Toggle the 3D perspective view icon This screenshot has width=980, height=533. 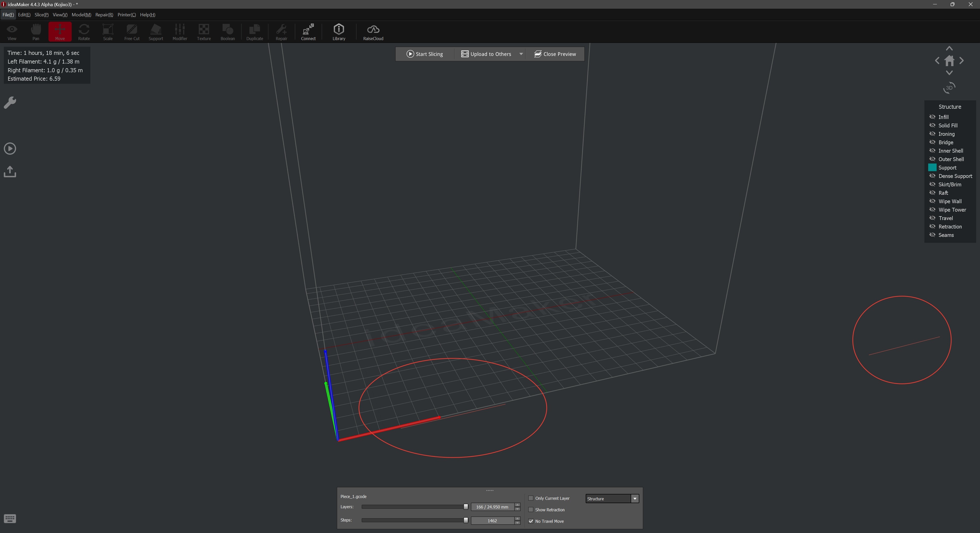pos(949,88)
